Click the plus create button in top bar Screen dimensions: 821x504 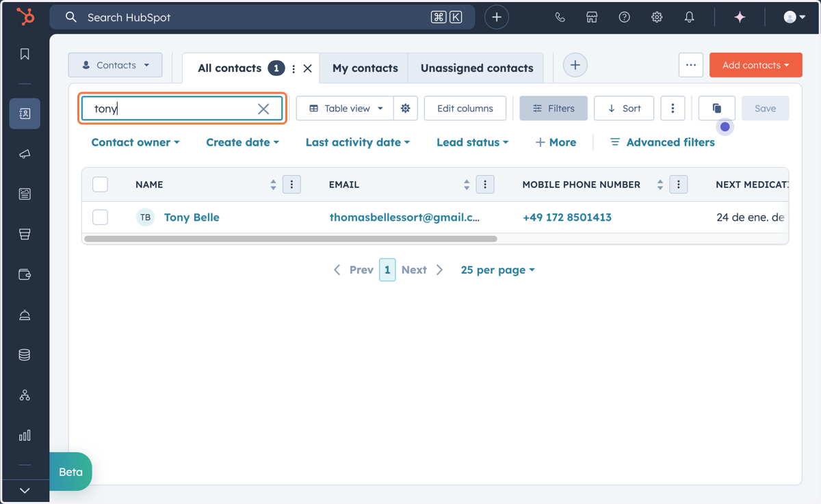pos(497,17)
